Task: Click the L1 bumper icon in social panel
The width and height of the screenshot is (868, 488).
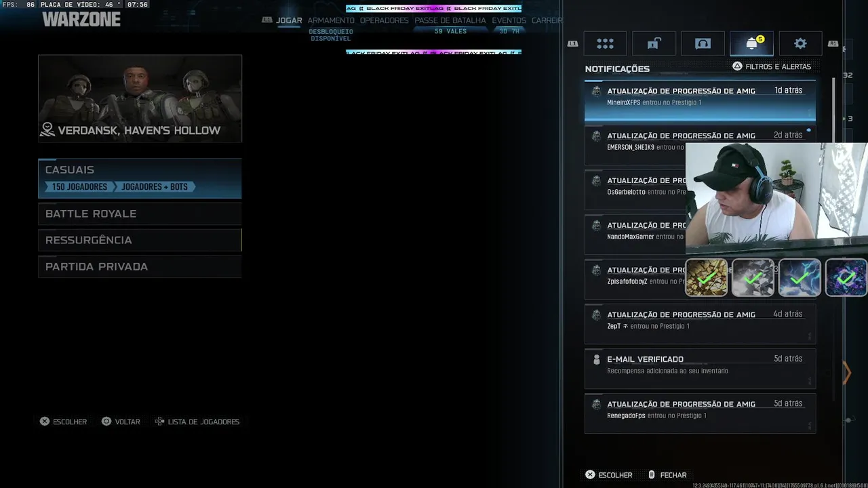Action: pyautogui.click(x=572, y=43)
